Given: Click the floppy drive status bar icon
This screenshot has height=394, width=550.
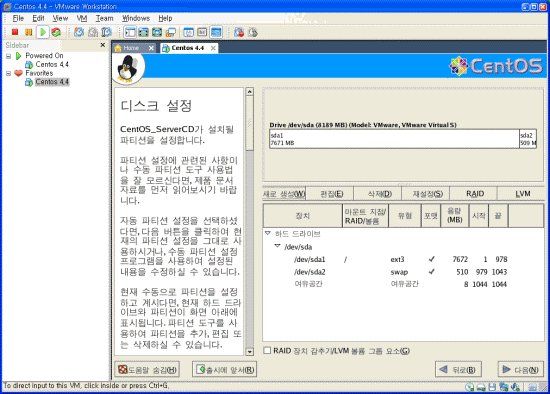Looking at the screenshot, I should [x=492, y=387].
